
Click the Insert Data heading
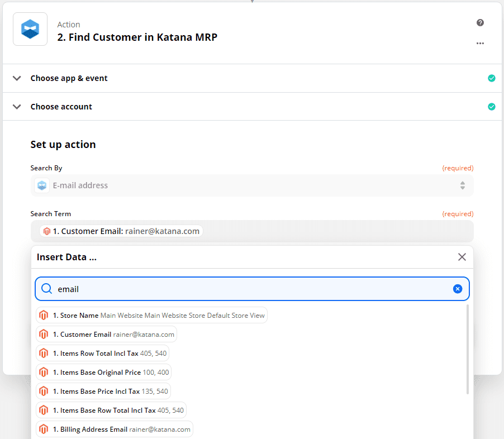coord(66,257)
